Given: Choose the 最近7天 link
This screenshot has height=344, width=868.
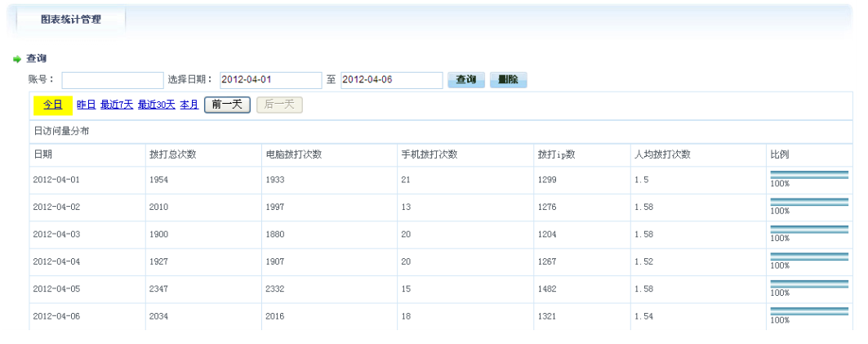Looking at the screenshot, I should click(117, 105).
